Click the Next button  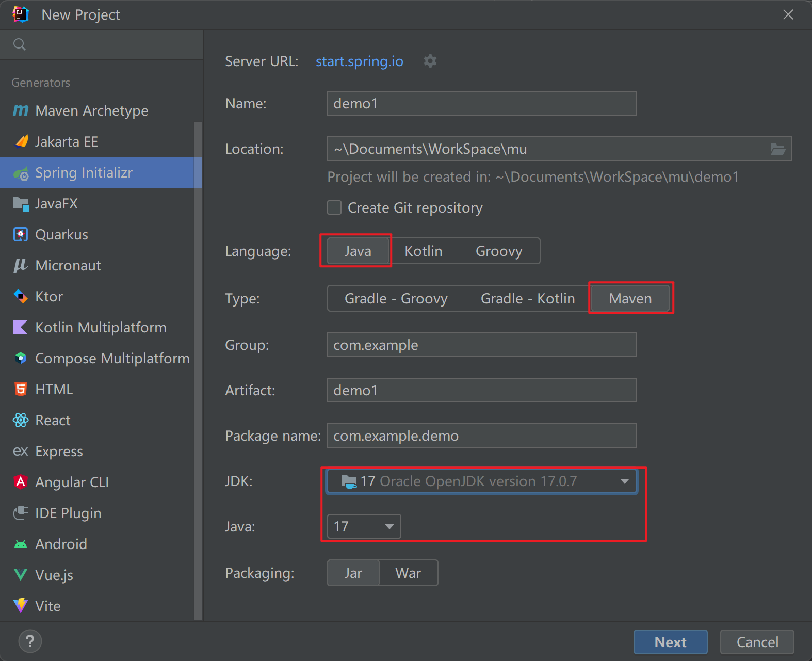[670, 642]
